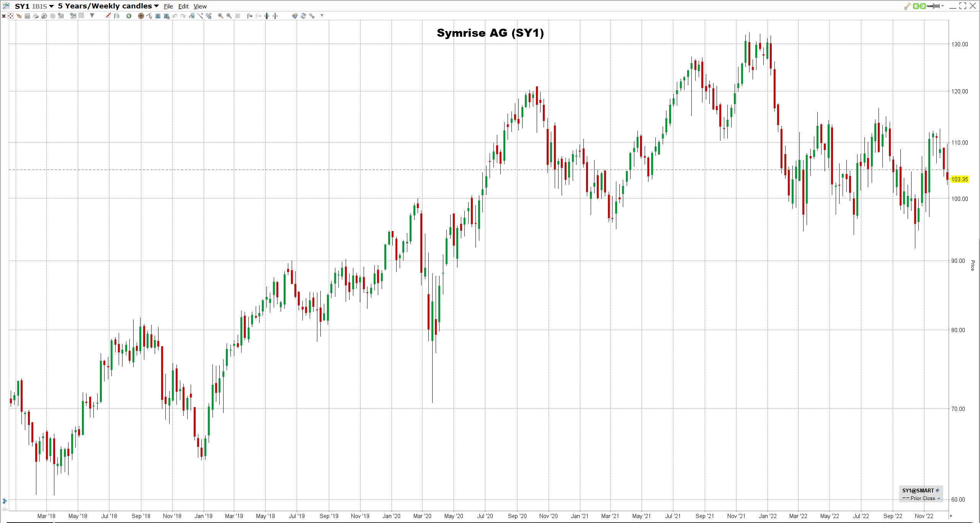
Task: Click the 130.00 price axis label
Action: (x=960, y=44)
